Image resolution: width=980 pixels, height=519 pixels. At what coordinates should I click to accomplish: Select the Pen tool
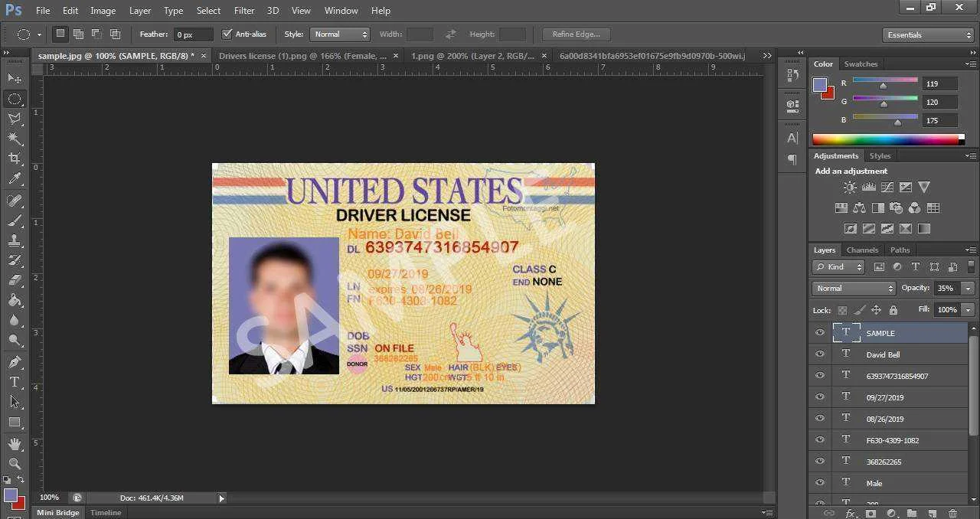[15, 361]
